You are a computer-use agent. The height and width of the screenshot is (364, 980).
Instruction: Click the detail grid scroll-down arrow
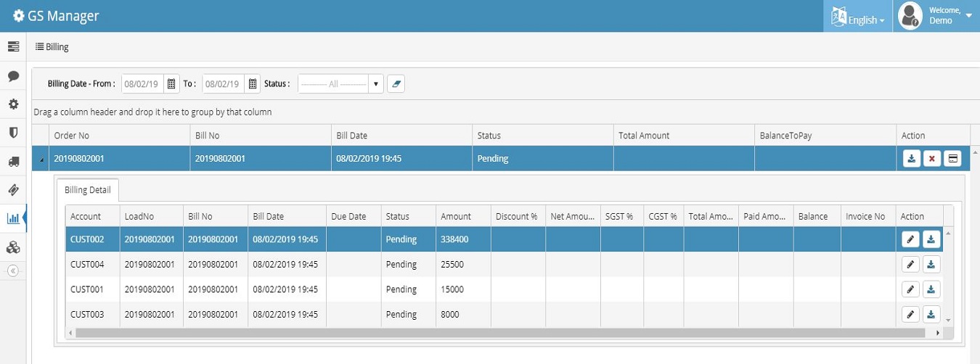[x=947, y=319]
